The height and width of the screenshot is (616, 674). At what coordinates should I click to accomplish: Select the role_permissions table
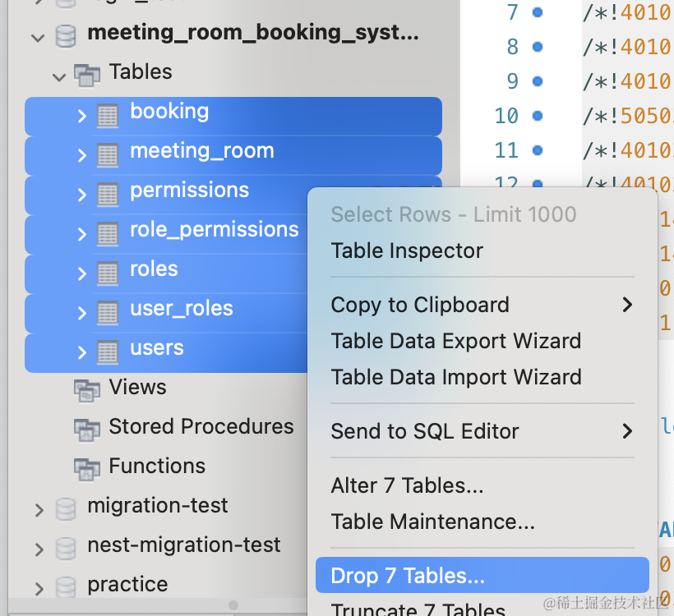pyautogui.click(x=214, y=230)
